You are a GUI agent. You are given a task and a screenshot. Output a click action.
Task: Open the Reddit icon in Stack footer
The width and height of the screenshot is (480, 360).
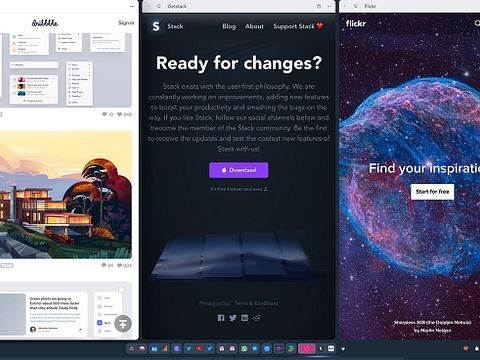tap(256, 318)
